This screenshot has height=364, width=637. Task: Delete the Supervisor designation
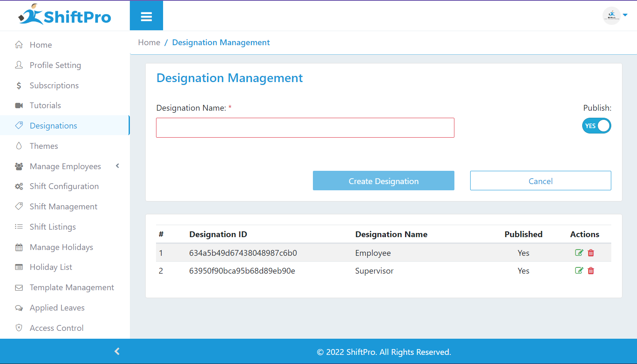click(591, 271)
